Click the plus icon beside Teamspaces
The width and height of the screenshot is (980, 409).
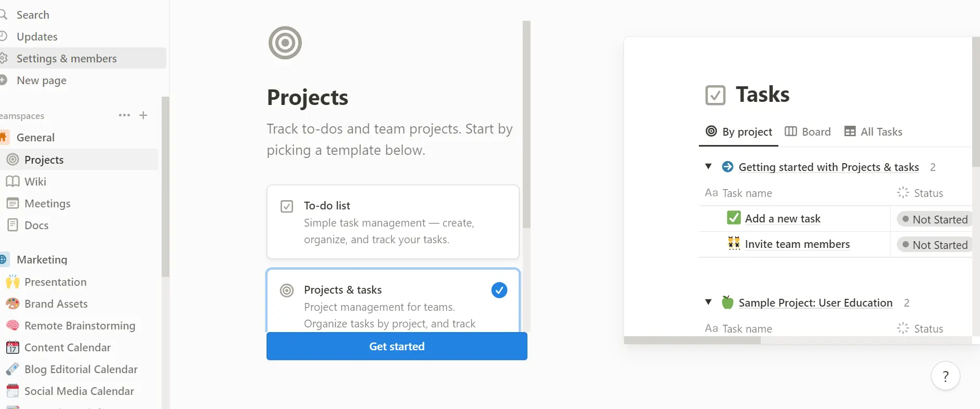coord(143,115)
